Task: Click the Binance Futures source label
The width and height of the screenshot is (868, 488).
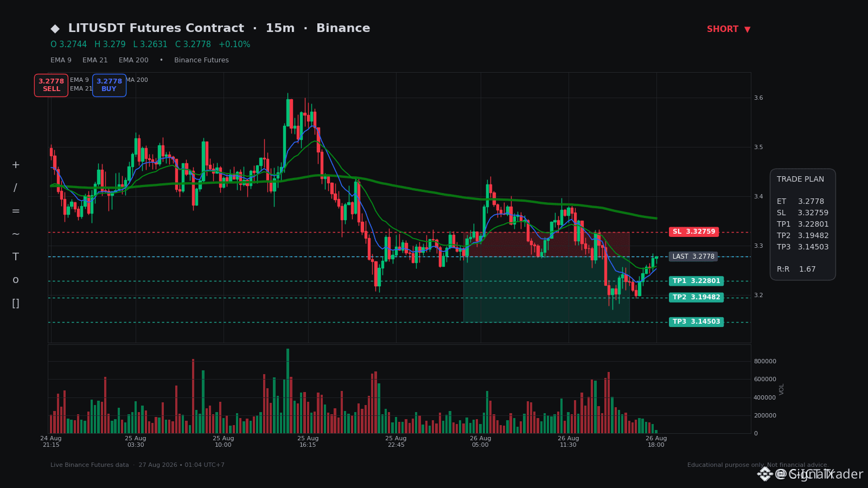Action: [x=201, y=60]
